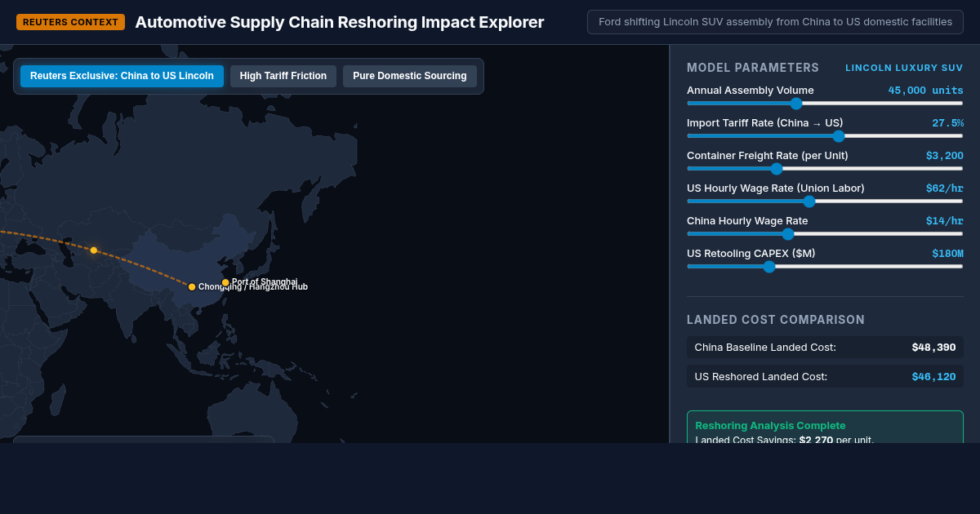Adjust Container Freight Rate slider
Viewport: 980px width, 514px height.
click(825, 168)
